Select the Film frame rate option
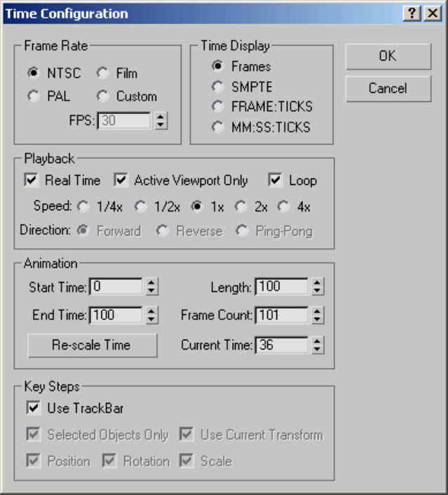448x495 pixels. (x=103, y=73)
